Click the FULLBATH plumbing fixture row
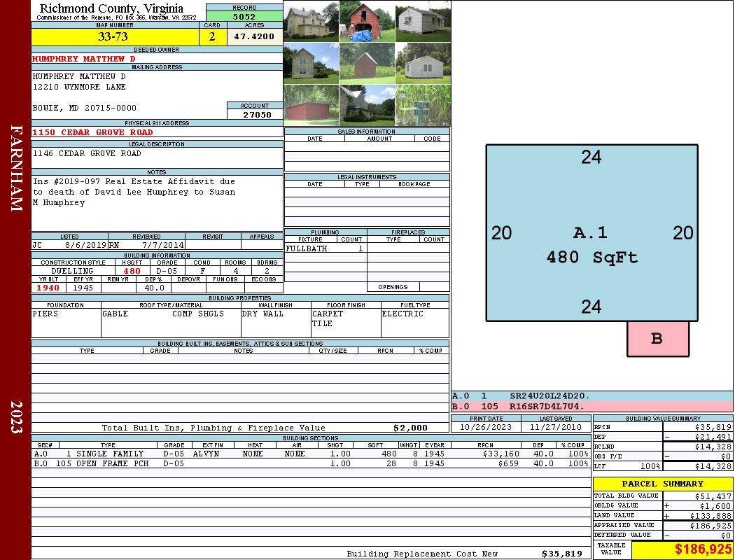Viewport: 735px width, 560px height. click(325, 248)
